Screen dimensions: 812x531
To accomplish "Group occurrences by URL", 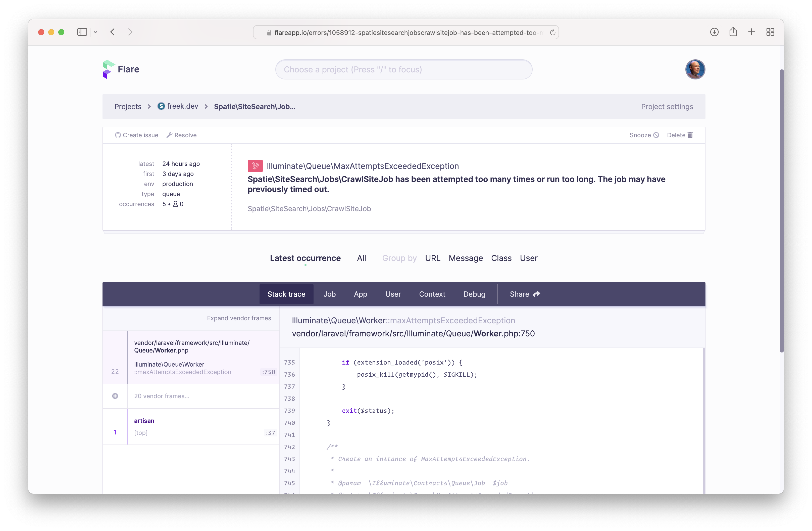I will 433,258.
